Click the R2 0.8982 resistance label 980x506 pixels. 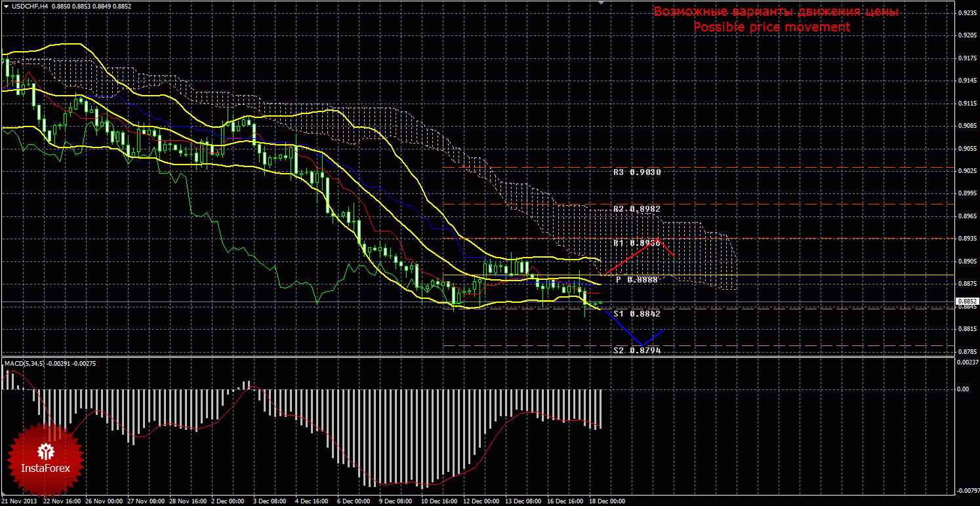[637, 208]
